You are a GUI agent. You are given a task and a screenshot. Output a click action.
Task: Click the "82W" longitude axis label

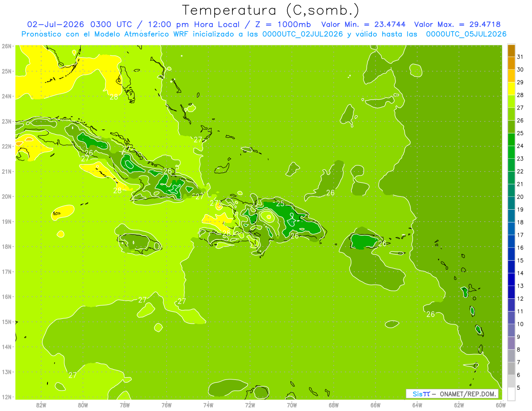41,405
